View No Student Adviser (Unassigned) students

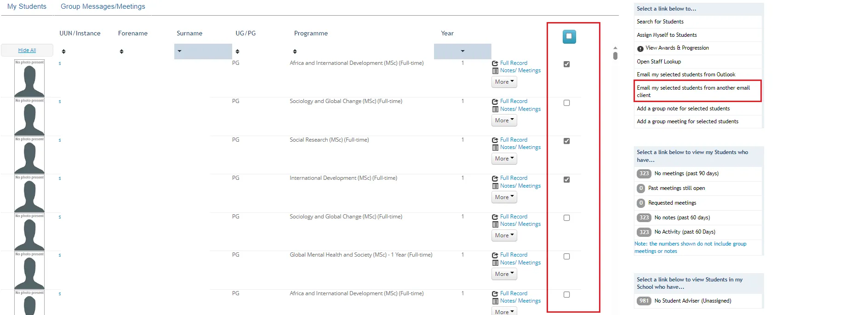coord(692,301)
